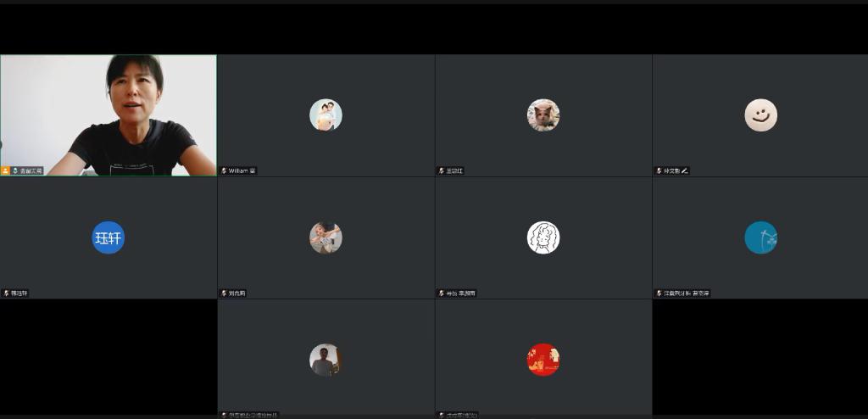
Task: Click the muted mic icon beside the cat tile's name
Action: [x=442, y=170]
